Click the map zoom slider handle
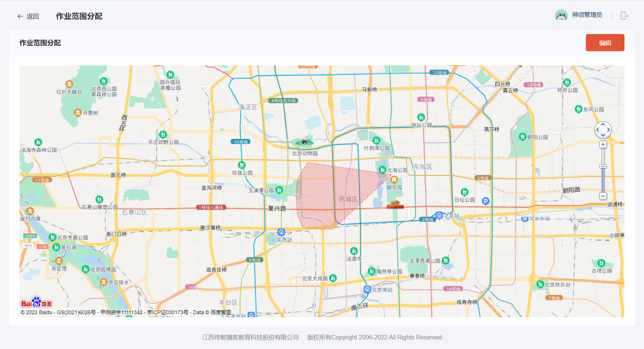644x349 pixels. coord(603,167)
